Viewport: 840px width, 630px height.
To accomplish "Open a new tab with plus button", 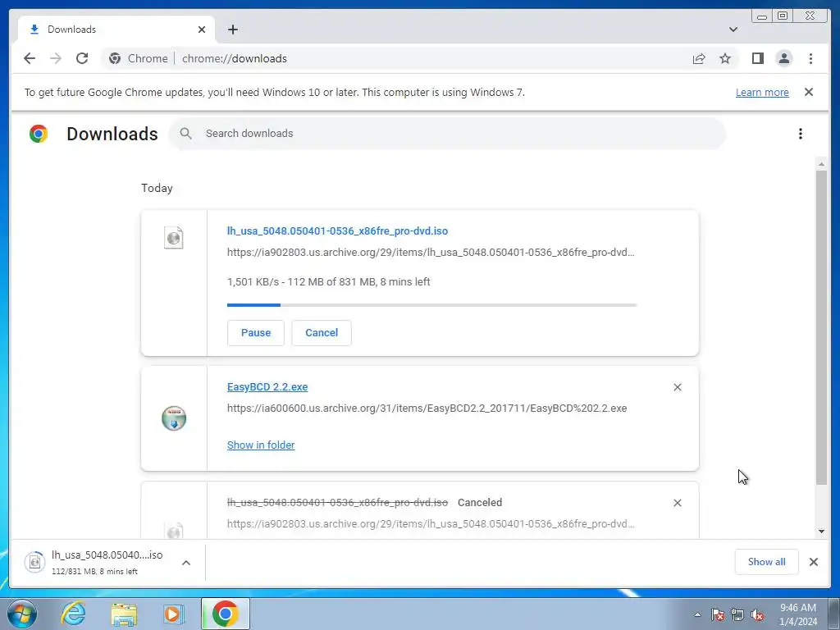I will [x=232, y=30].
